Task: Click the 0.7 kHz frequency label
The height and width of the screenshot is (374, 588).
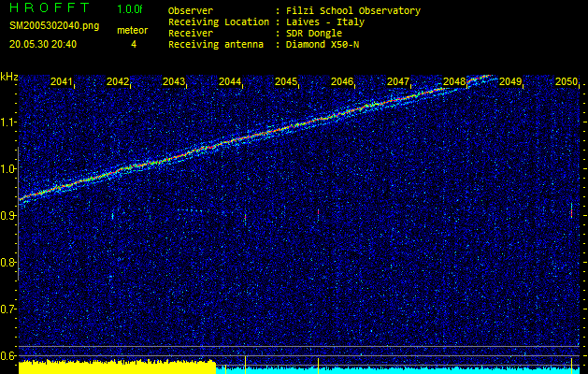Action: (x=7, y=309)
